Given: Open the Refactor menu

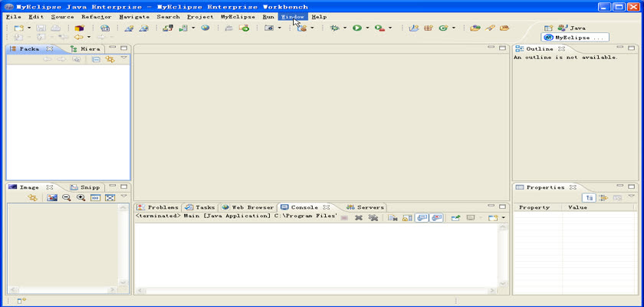Looking at the screenshot, I should (97, 17).
